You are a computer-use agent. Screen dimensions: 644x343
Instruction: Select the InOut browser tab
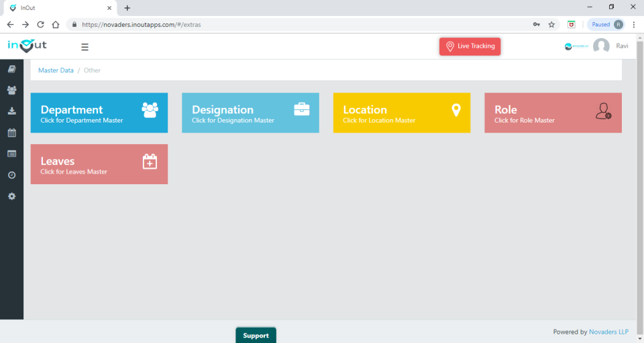click(60, 8)
